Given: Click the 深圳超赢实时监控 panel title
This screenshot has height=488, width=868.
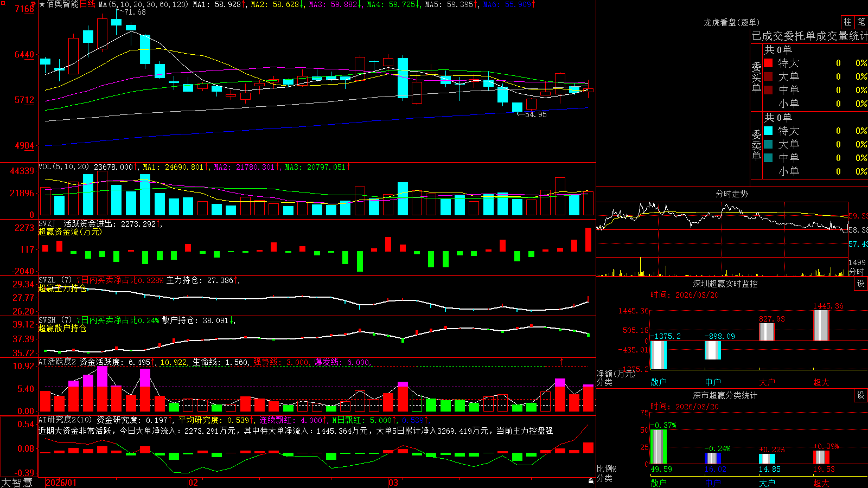Looking at the screenshot, I should 725,284.
